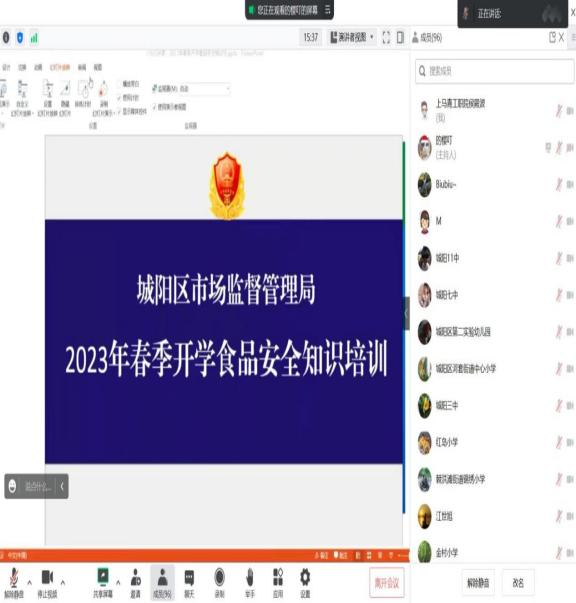The height and width of the screenshot is (603, 576).
Task: Open the invite (邀请) icon
Action: tap(135, 577)
